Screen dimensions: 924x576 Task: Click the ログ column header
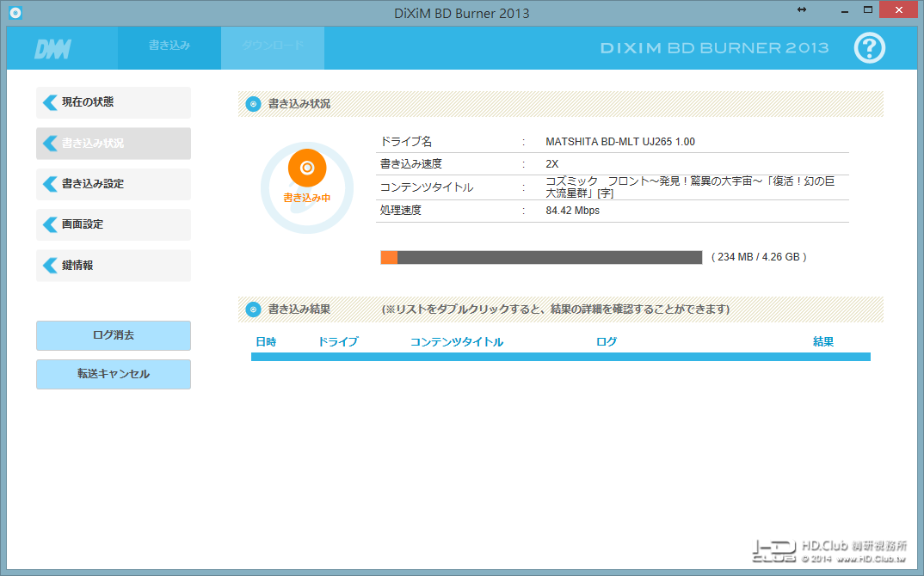607,341
